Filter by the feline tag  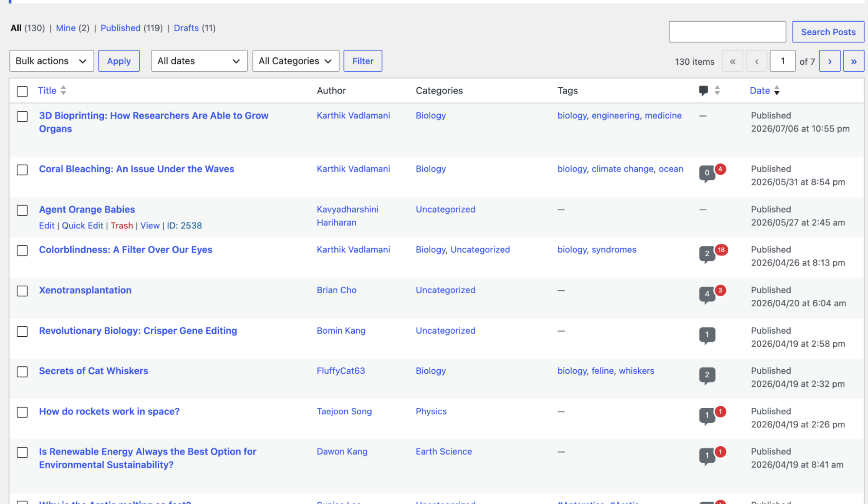pyautogui.click(x=603, y=371)
